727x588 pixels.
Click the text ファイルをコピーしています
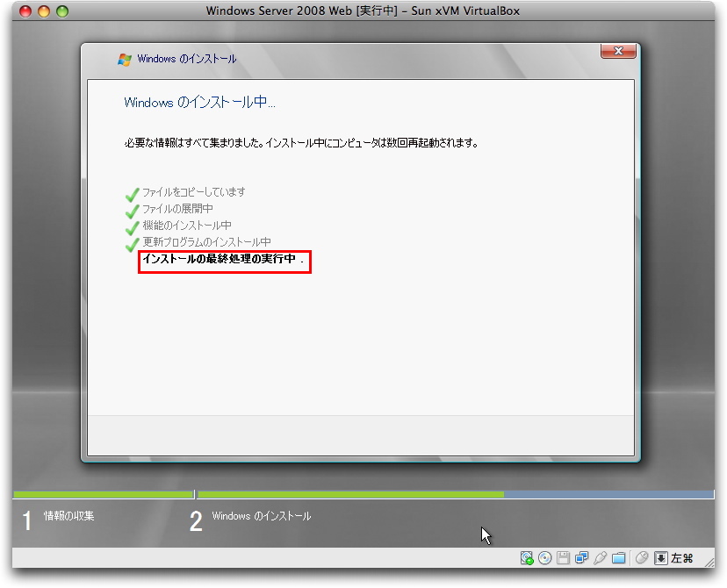[x=194, y=192]
